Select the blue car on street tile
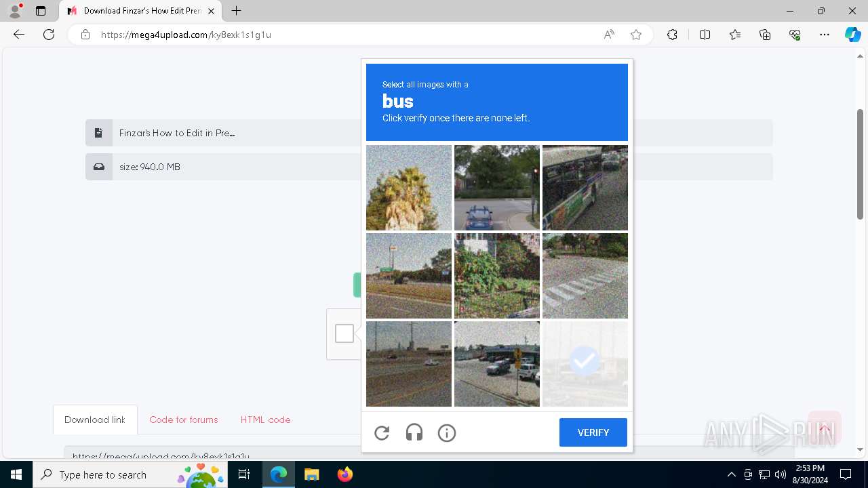This screenshot has height=488, width=868. pos(497,188)
